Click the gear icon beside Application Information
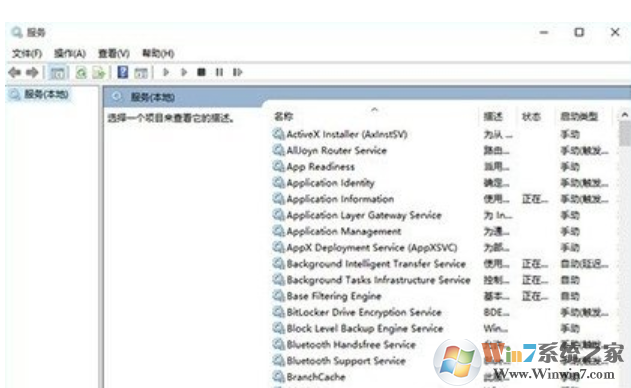 pyautogui.click(x=278, y=199)
